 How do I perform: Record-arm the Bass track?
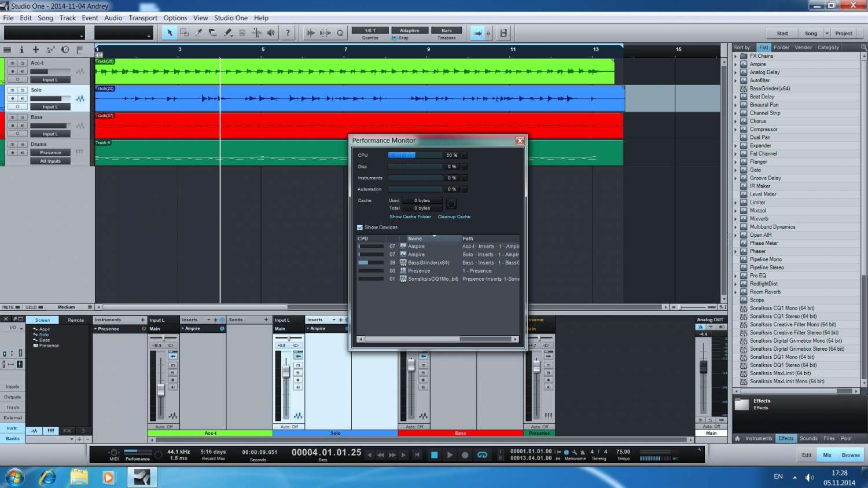(x=12, y=126)
